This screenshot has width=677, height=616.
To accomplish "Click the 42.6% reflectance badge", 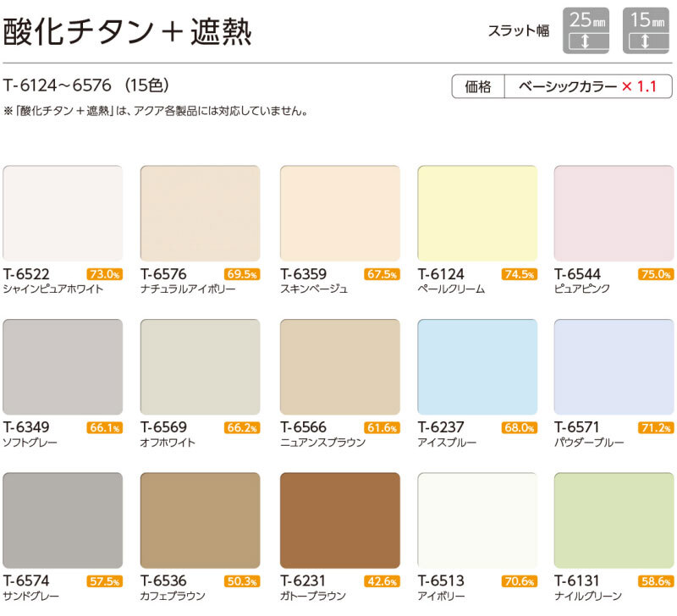I will 381,581.
